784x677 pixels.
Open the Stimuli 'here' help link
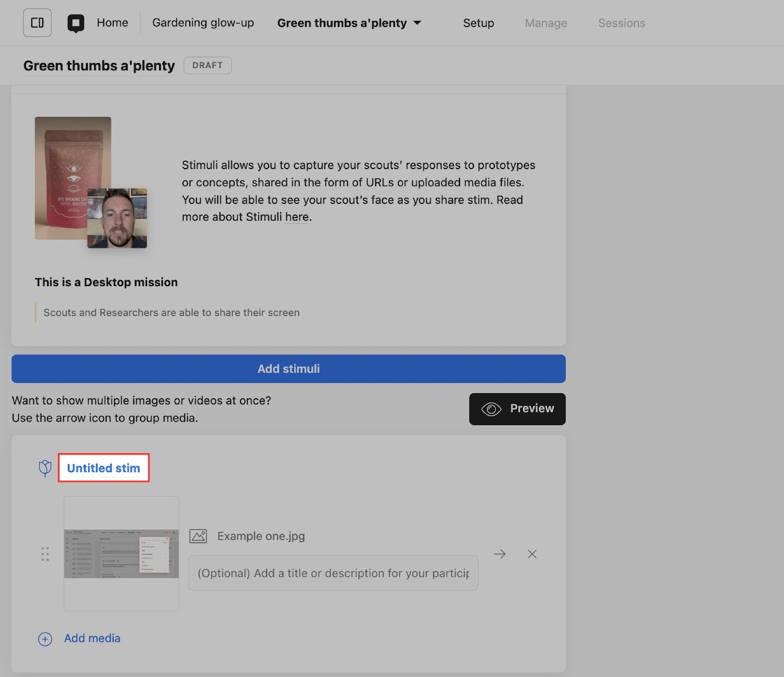pos(297,217)
